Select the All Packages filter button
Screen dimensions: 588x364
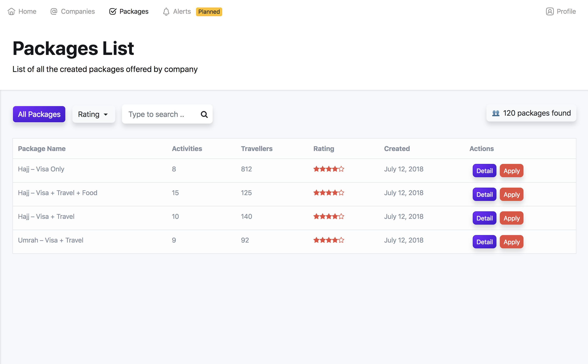39,114
